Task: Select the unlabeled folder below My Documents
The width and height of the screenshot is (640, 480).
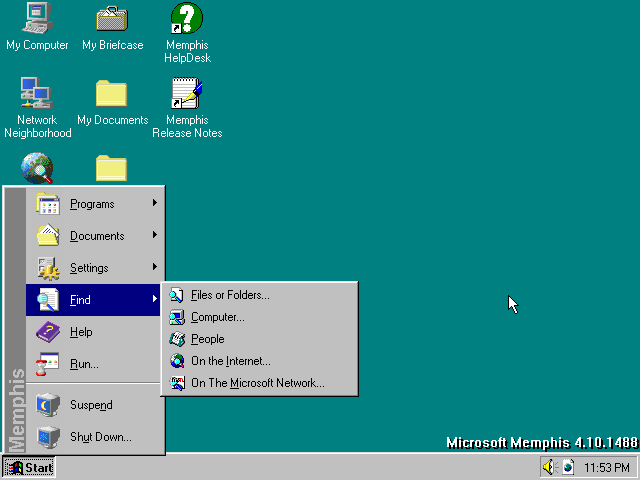Action: pyautogui.click(x=112, y=168)
